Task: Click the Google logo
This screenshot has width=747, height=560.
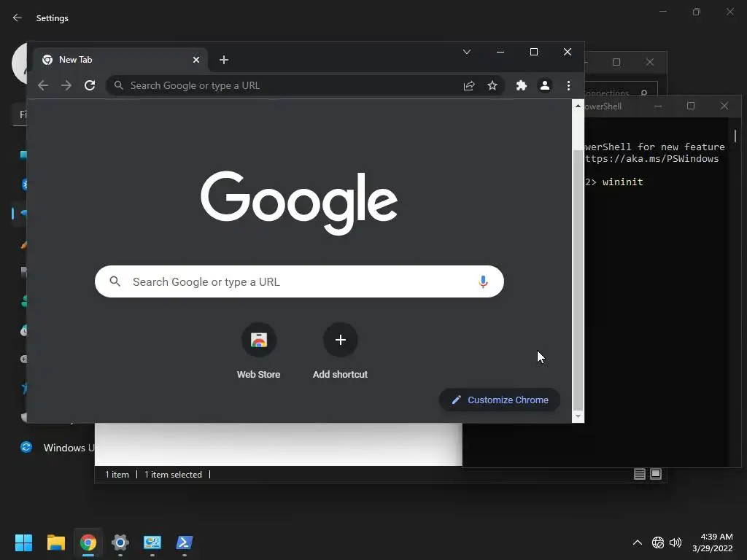Action: coord(299,203)
